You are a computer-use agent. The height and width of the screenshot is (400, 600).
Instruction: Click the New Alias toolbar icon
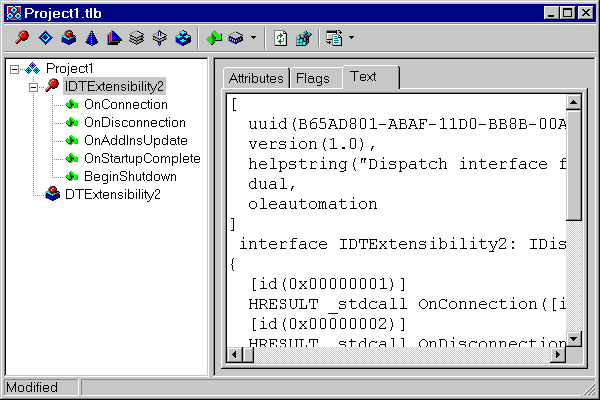(114, 39)
